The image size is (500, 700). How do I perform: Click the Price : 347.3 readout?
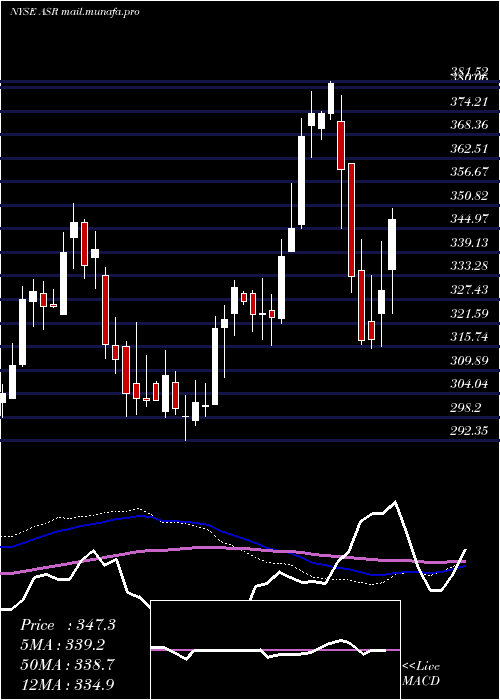coord(68,625)
